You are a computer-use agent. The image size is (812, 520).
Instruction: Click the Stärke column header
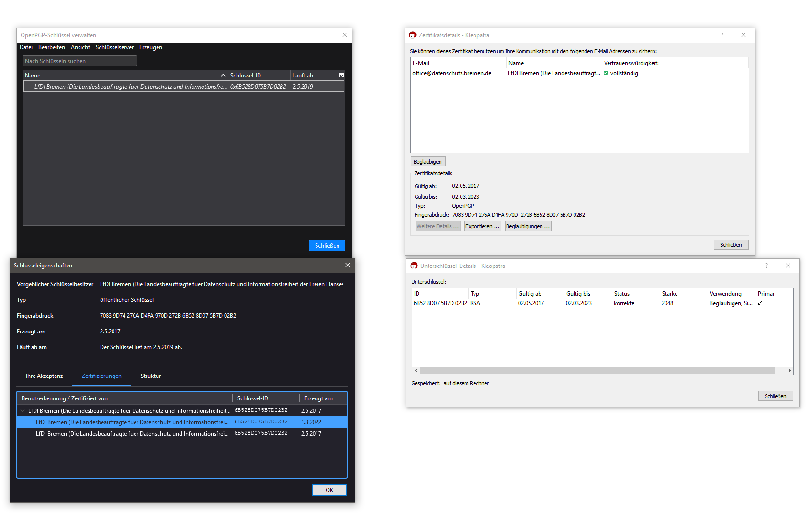[684, 294]
